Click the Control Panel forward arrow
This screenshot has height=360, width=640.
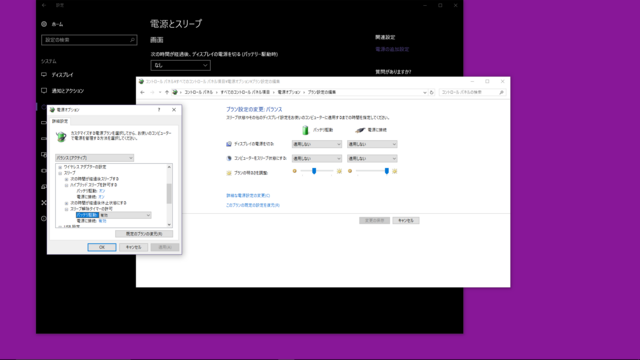pos(152,92)
